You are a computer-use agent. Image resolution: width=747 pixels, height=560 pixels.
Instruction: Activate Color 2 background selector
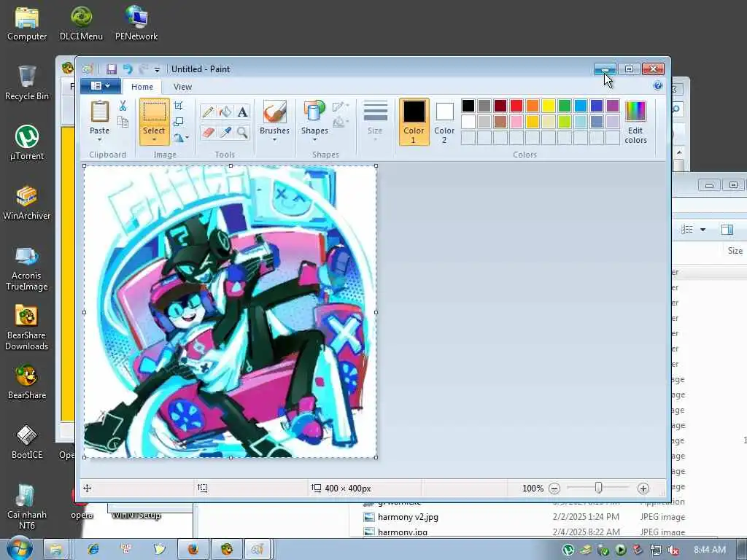pyautogui.click(x=444, y=122)
